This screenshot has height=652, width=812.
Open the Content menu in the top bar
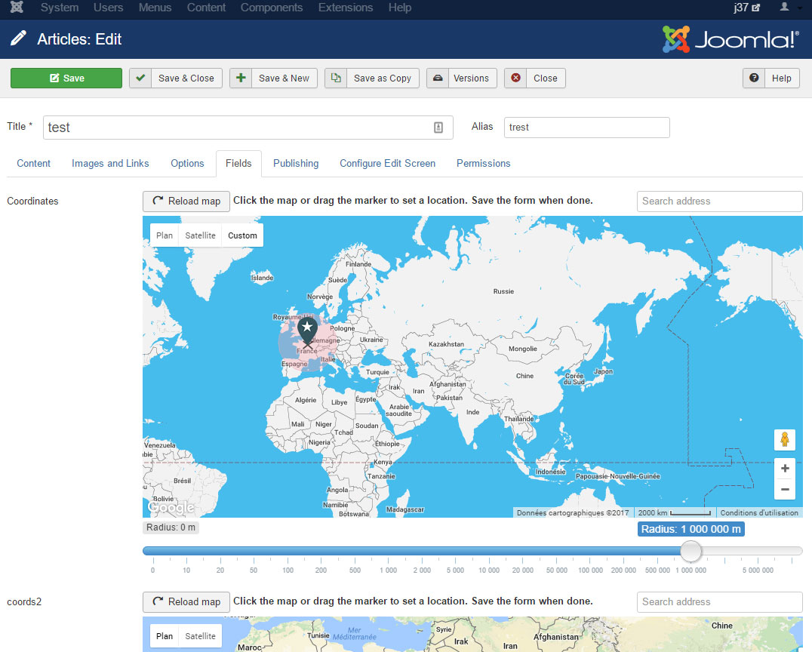(206, 8)
